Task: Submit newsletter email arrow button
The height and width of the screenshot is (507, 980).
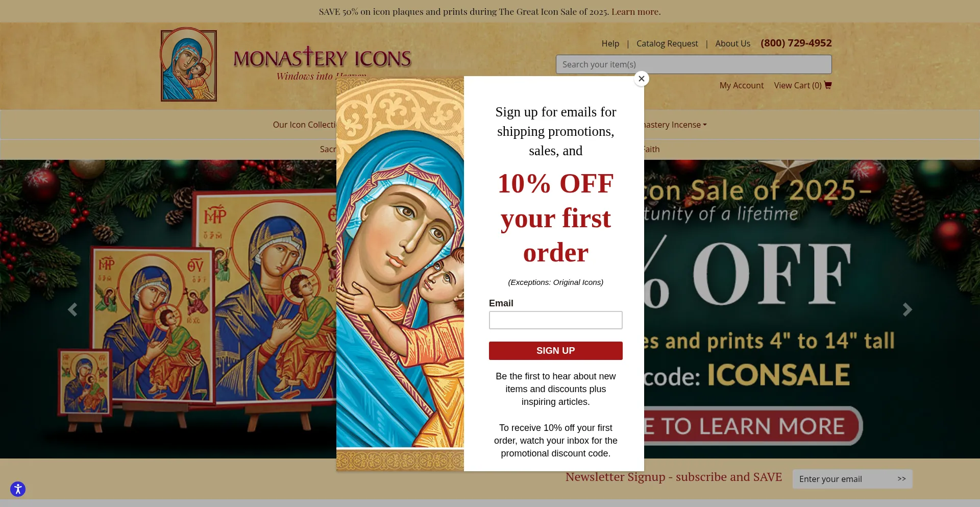Action: 901,479
